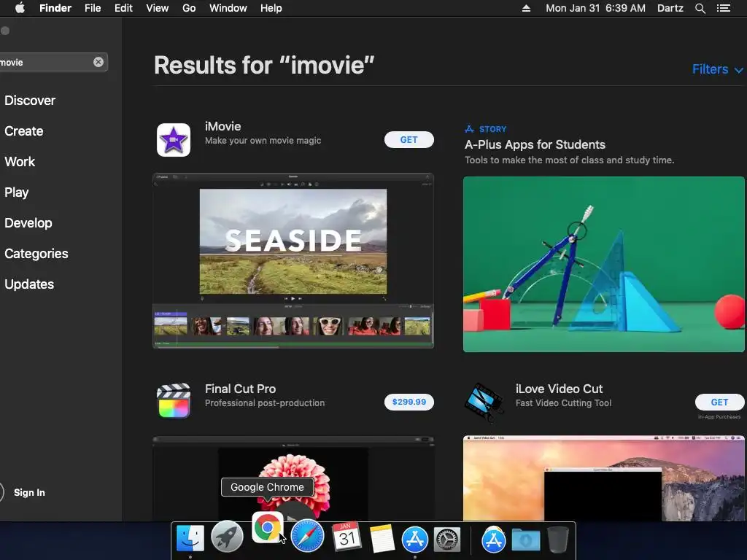The width and height of the screenshot is (747, 560).
Task: Launch Finder from the Dock
Action: pos(190,539)
